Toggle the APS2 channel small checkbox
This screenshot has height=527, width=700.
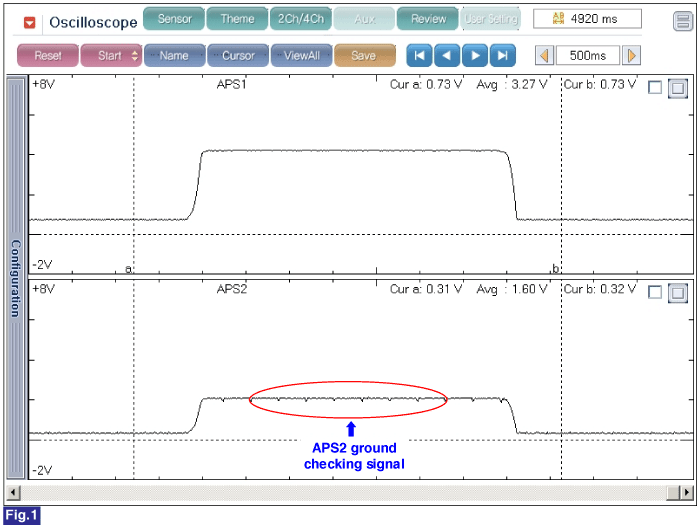(x=654, y=293)
